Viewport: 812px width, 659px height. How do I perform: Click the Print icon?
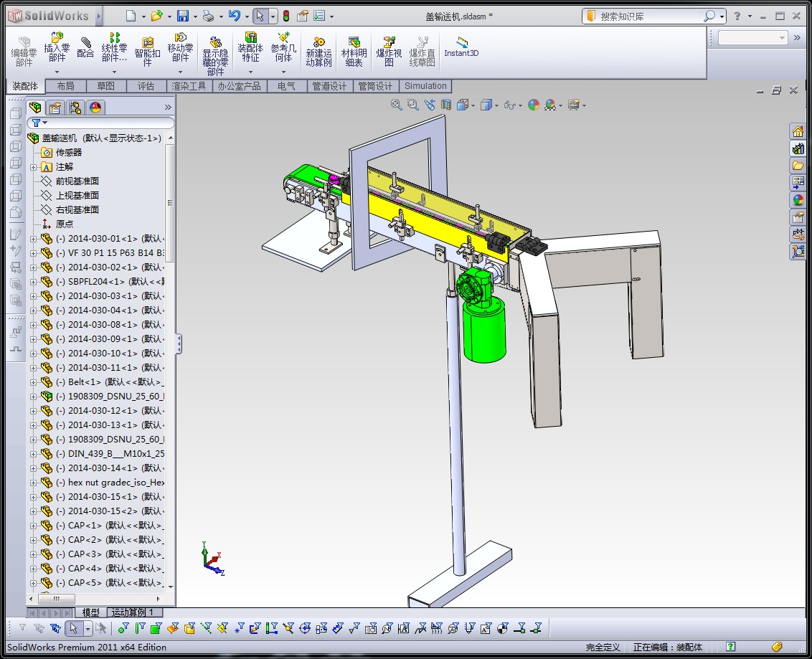coord(208,16)
